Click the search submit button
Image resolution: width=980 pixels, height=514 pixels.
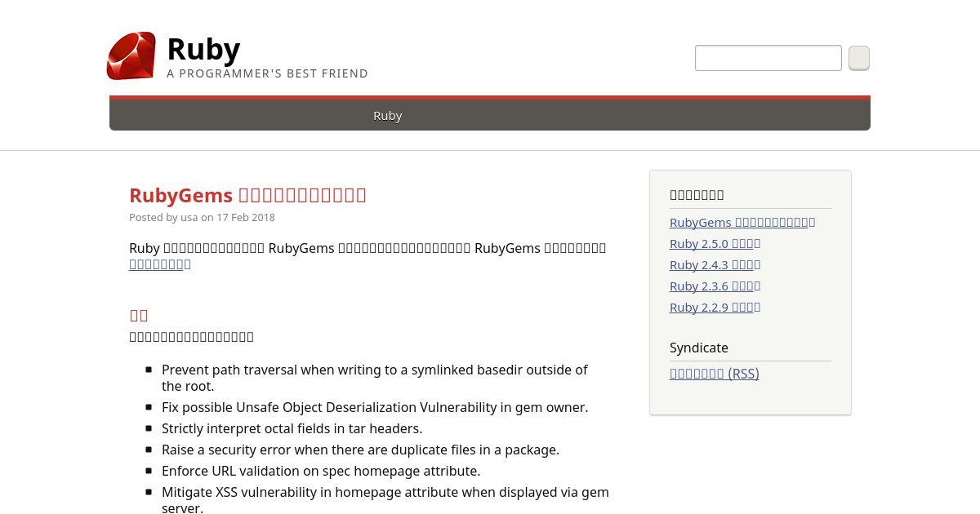(859, 58)
